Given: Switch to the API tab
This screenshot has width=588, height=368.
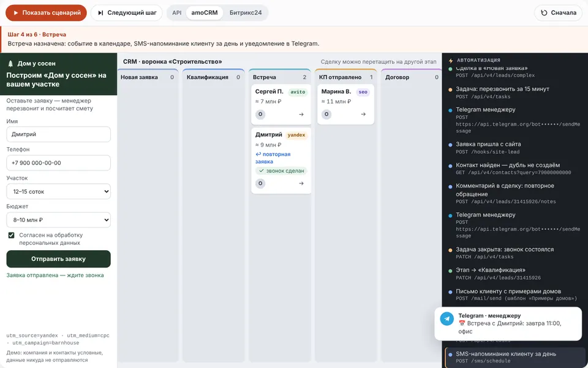Looking at the screenshot, I should coord(176,13).
